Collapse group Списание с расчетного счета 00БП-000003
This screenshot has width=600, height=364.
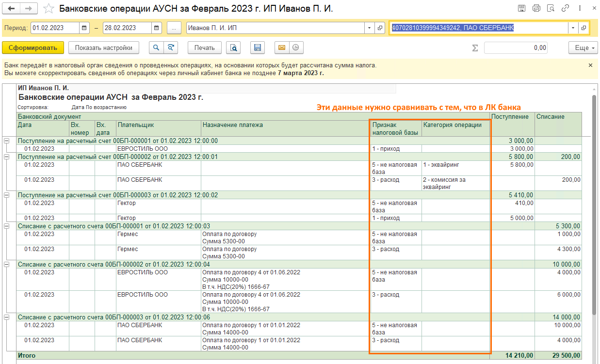[x=7, y=317]
